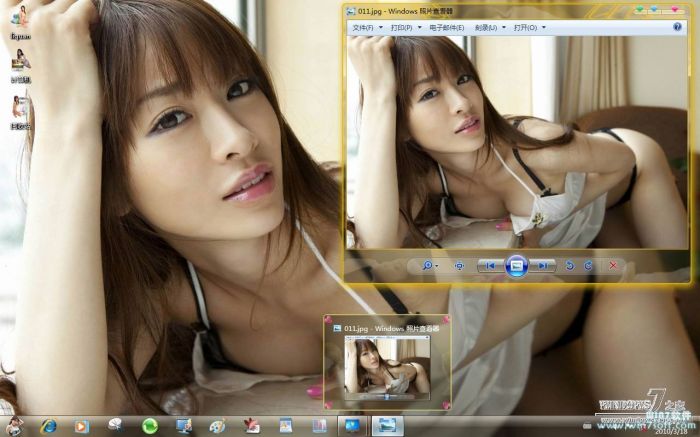The width and height of the screenshot is (700, 437).
Task: Open the help icon in photo viewer
Action: click(677, 28)
